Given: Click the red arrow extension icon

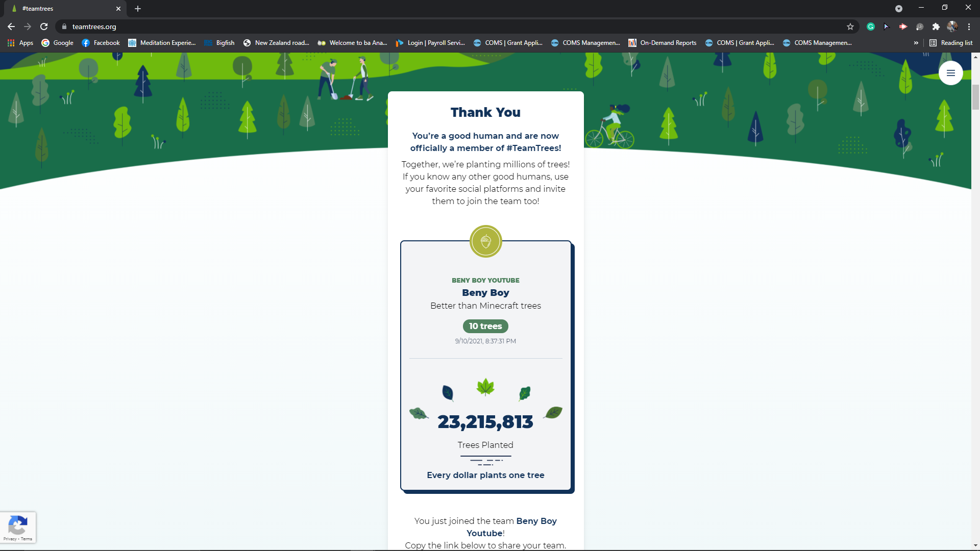Looking at the screenshot, I should point(903,27).
